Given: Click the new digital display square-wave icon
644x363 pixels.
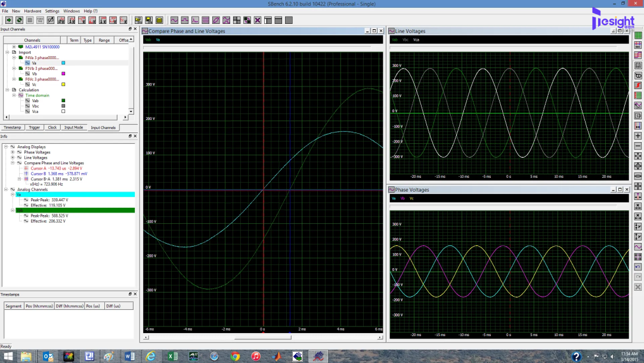Looking at the screenshot, I should (185, 20).
